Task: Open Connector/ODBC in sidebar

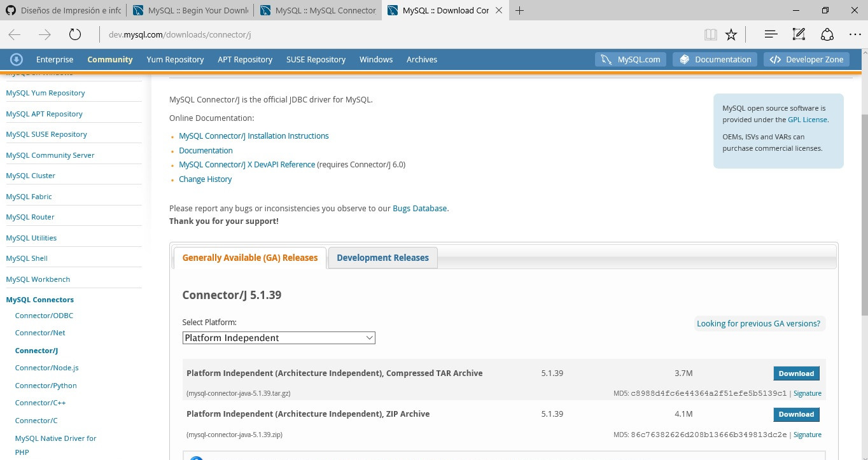Action: [44, 316]
